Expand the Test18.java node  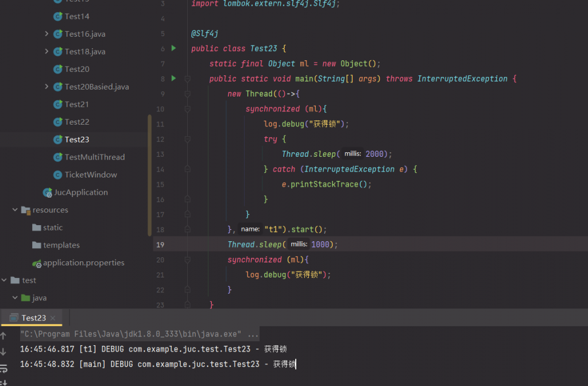click(x=47, y=52)
